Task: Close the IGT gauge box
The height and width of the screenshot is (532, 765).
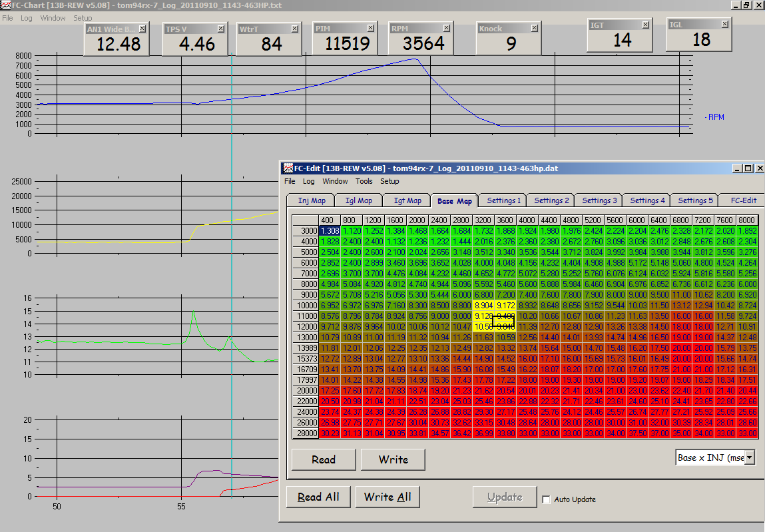Action: click(645, 25)
